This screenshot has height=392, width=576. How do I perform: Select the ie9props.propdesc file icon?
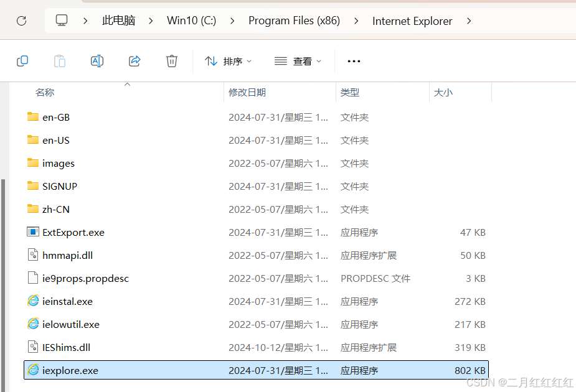click(33, 278)
